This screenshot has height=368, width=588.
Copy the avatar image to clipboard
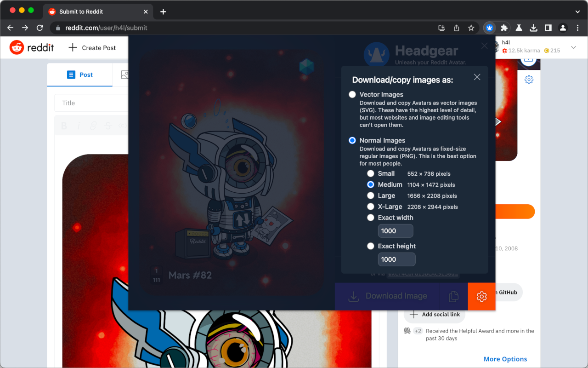(x=453, y=296)
